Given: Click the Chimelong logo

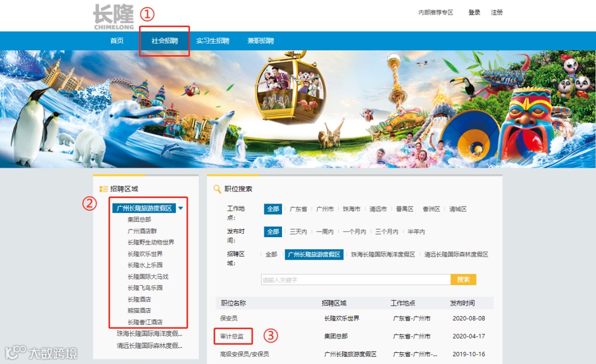Looking at the screenshot, I should coord(113,17).
